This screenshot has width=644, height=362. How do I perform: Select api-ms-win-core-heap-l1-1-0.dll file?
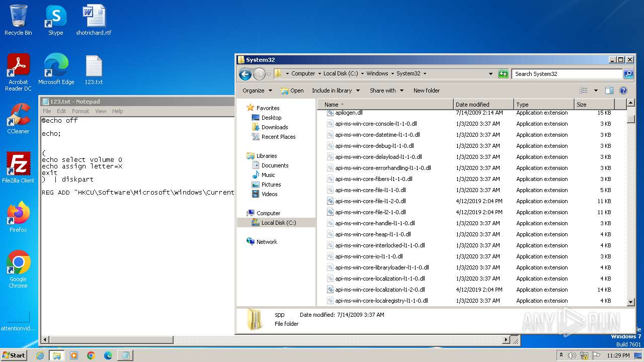click(x=373, y=234)
